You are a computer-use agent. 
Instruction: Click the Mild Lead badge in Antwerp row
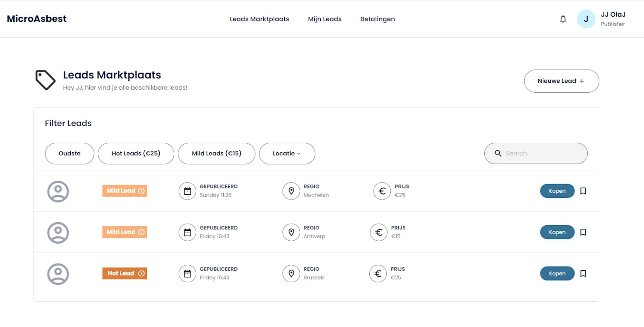pyautogui.click(x=125, y=232)
